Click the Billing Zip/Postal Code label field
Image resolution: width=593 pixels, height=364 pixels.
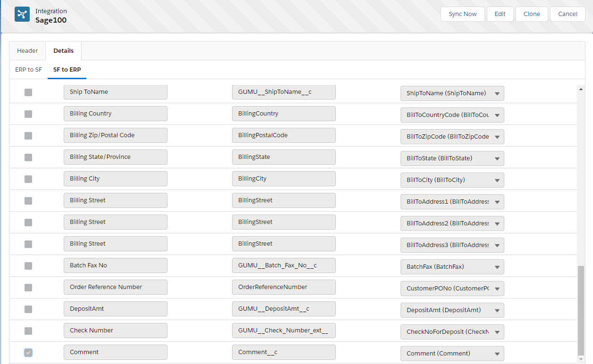click(x=116, y=135)
